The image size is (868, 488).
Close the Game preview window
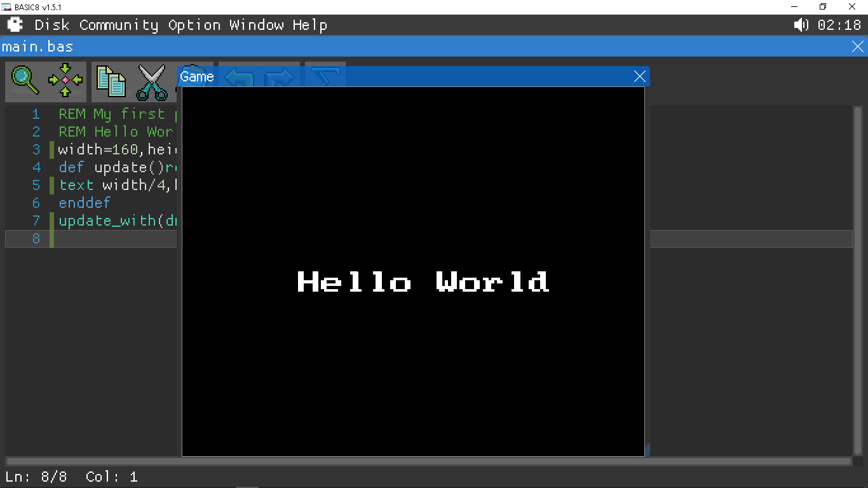pyautogui.click(x=639, y=77)
